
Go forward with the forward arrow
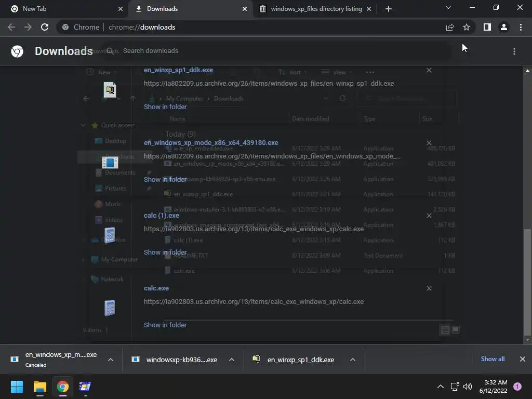tap(28, 27)
